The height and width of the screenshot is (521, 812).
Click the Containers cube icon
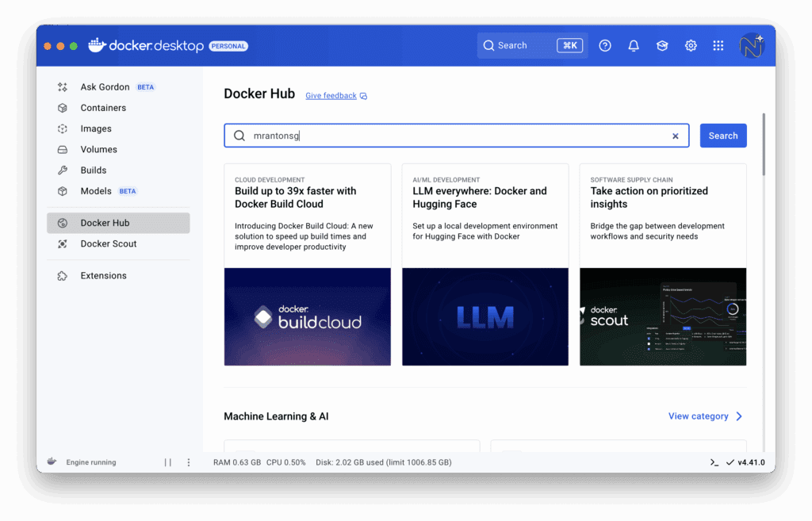coord(63,108)
